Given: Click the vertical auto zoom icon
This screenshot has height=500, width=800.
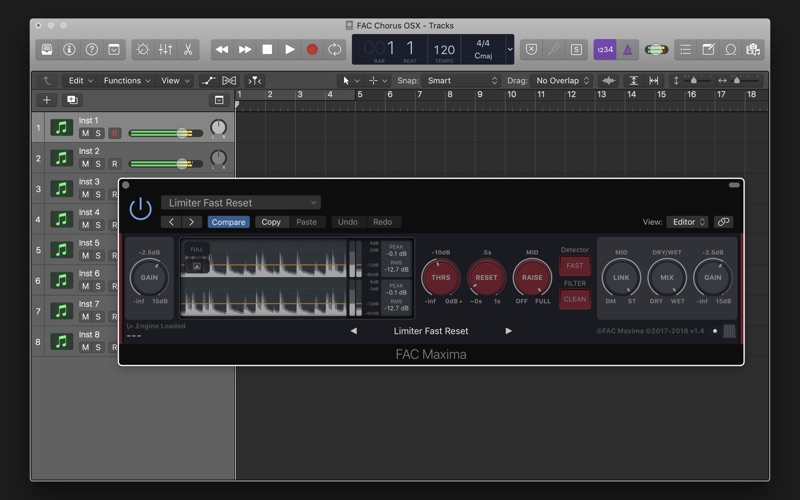Looking at the screenshot, I should click(x=633, y=81).
